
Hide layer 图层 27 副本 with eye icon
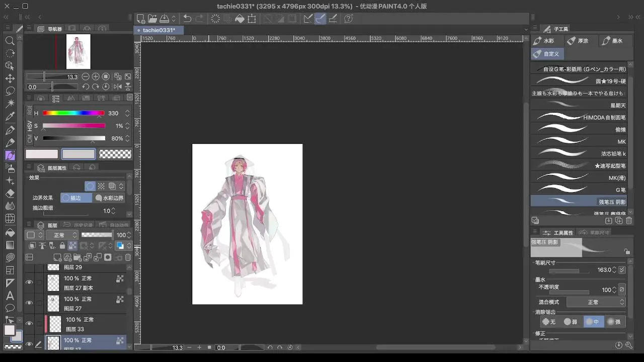[x=29, y=283]
